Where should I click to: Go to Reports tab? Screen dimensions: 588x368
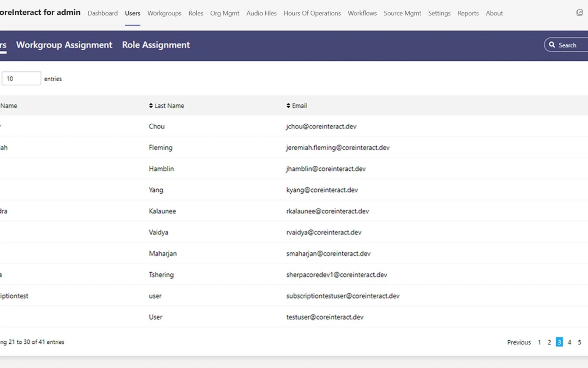[x=468, y=13]
